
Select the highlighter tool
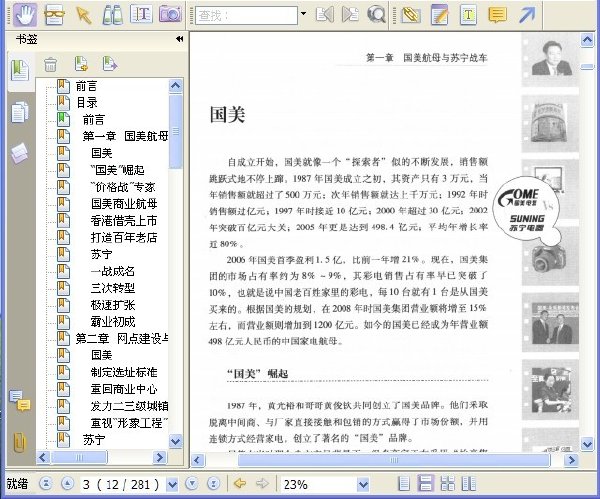(x=411, y=15)
